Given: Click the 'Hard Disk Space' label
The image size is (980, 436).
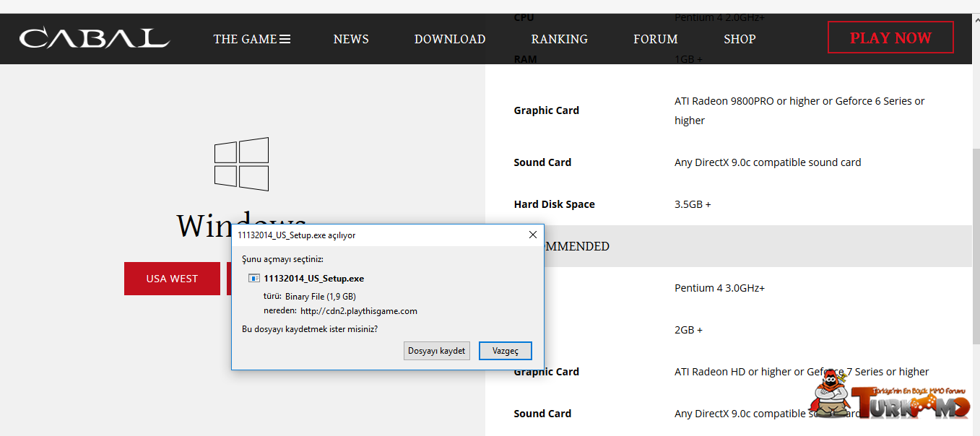Looking at the screenshot, I should tap(555, 204).
